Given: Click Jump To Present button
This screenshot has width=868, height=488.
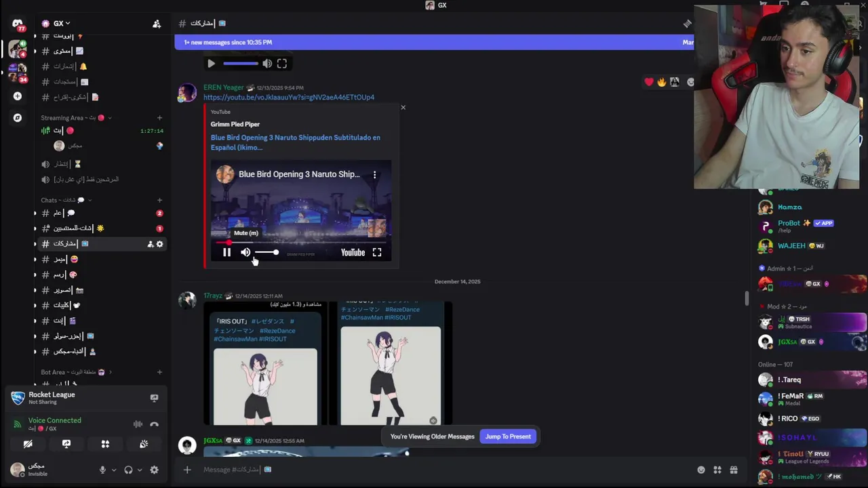Looking at the screenshot, I should coord(508,436).
